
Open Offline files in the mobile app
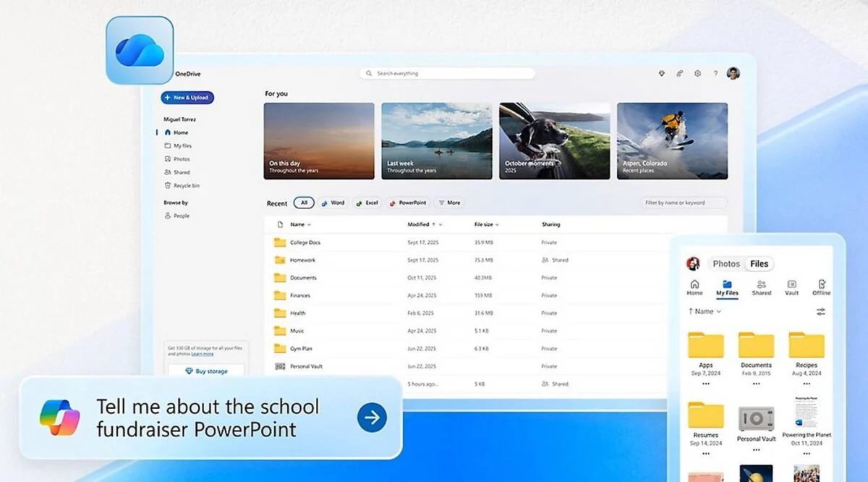(822, 286)
